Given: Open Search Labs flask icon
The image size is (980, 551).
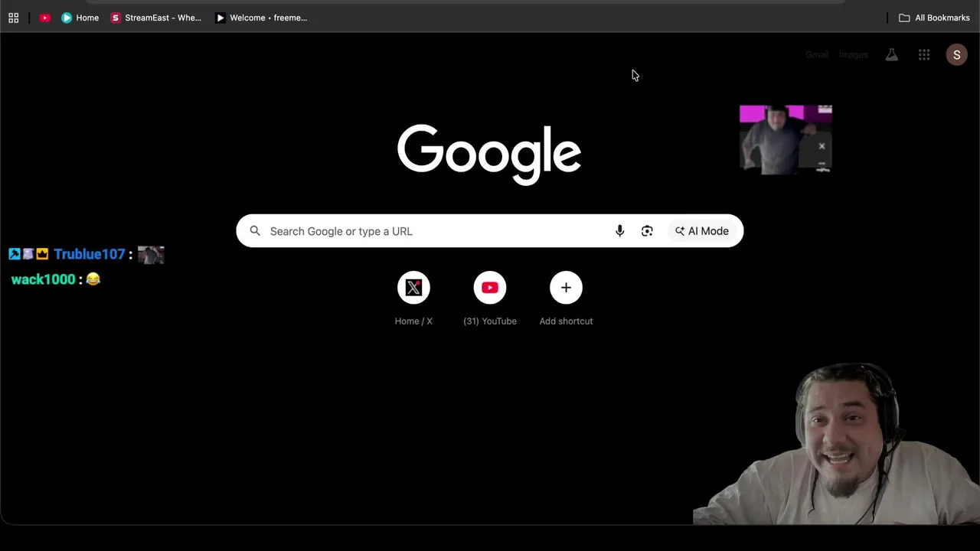Looking at the screenshot, I should click(x=892, y=55).
